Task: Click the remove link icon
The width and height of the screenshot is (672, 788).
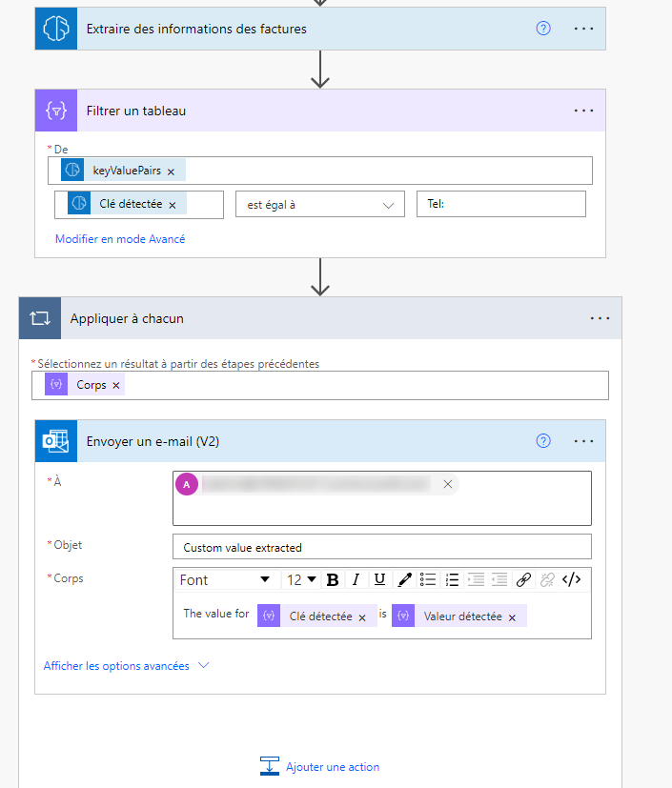Action: coord(547,580)
